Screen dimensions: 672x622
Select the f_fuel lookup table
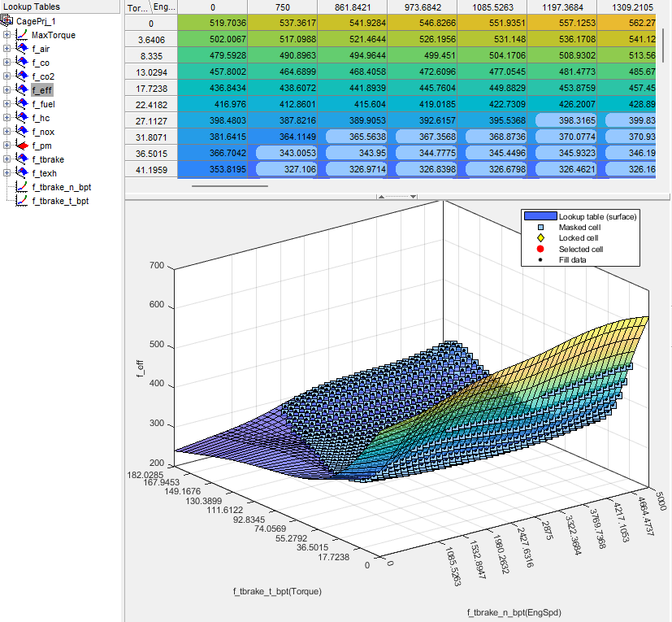point(43,104)
